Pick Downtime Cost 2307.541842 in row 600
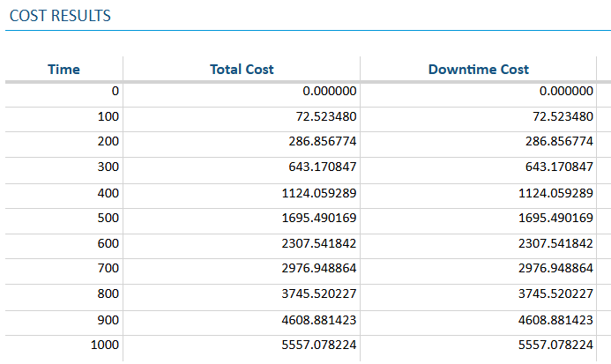The width and height of the screenshot is (611, 364). pos(555,243)
